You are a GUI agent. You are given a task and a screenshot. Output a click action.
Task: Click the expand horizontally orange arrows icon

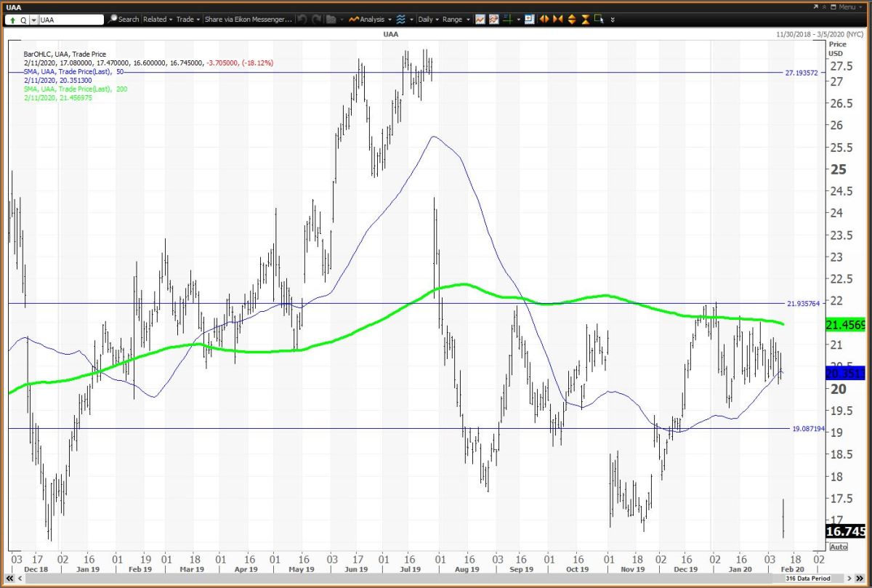point(544,20)
